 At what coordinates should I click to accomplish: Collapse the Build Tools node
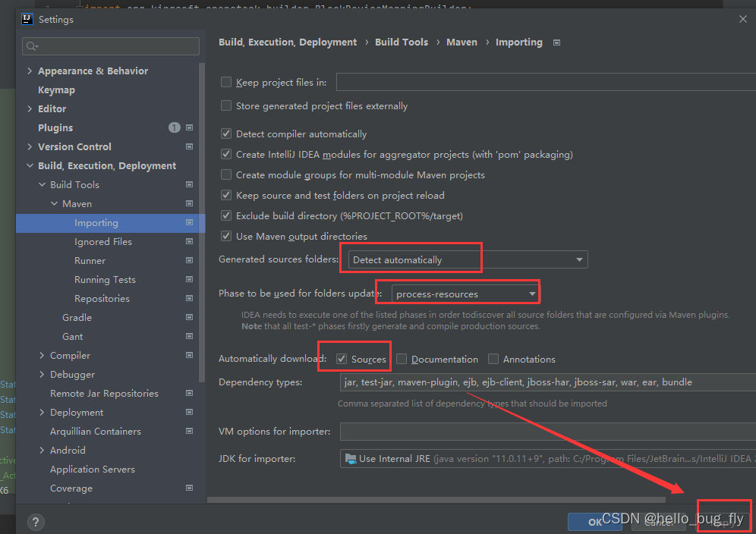coord(42,184)
